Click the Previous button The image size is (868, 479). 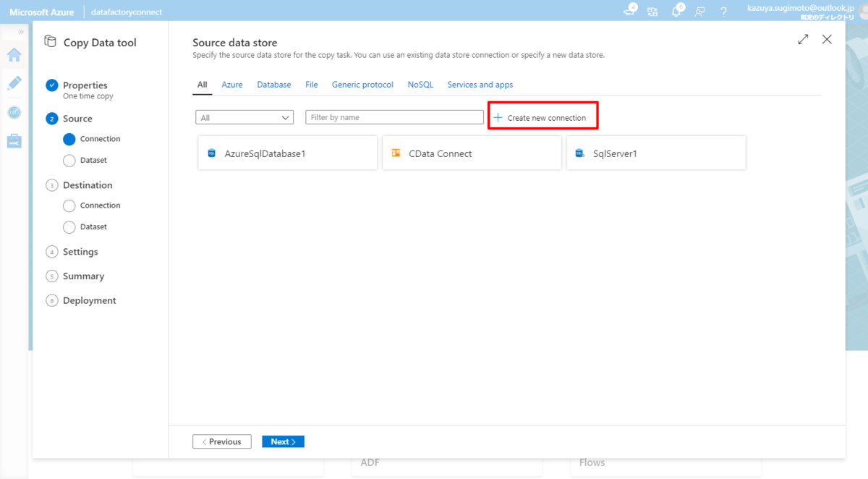[222, 441]
